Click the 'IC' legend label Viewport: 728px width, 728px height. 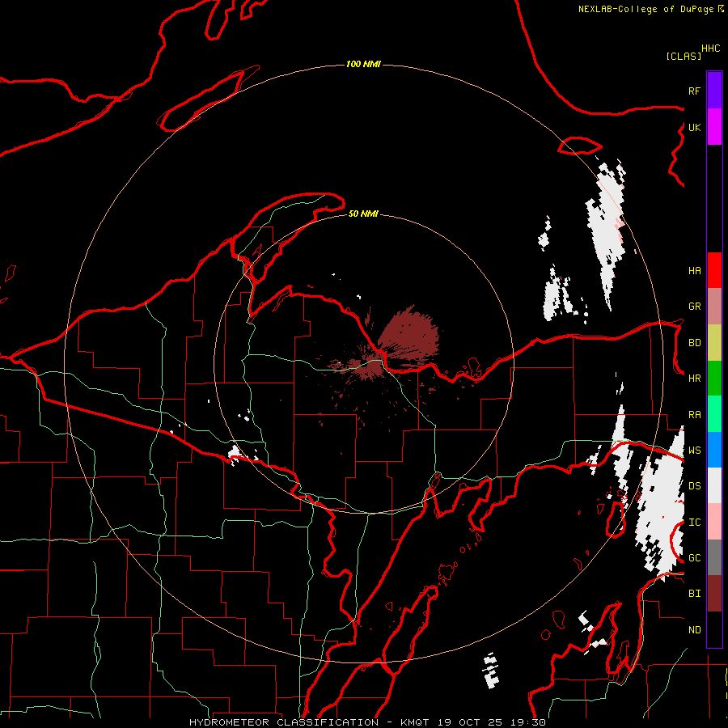pos(694,523)
